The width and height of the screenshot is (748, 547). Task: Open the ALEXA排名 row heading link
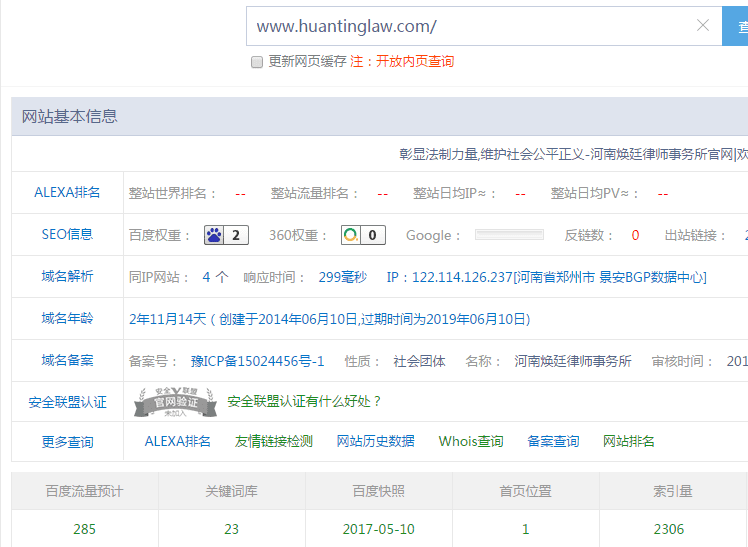click(67, 192)
